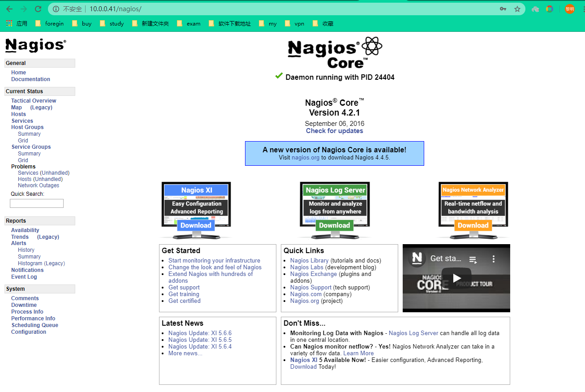Download Nagios Log Server from monitor image

(335, 225)
